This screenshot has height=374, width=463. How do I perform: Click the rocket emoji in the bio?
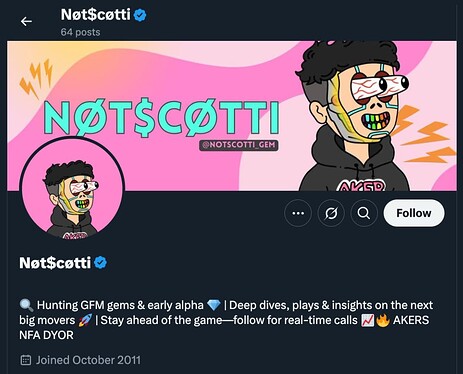click(x=85, y=320)
